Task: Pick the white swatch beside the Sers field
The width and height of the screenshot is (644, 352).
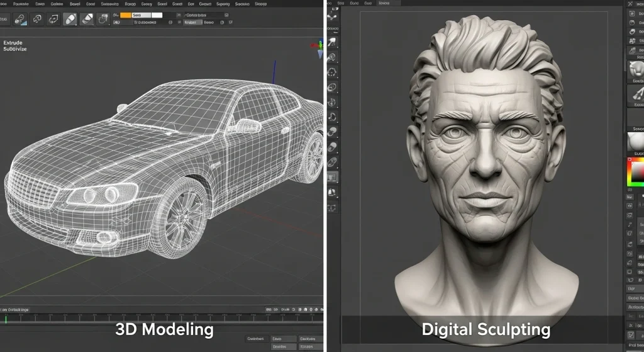Action: (157, 15)
